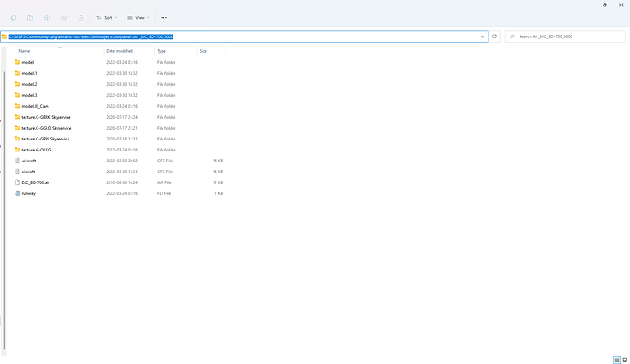630x364 pixels.
Task: Select the DJC_BD-700.air file icon
Action: pyautogui.click(x=17, y=182)
